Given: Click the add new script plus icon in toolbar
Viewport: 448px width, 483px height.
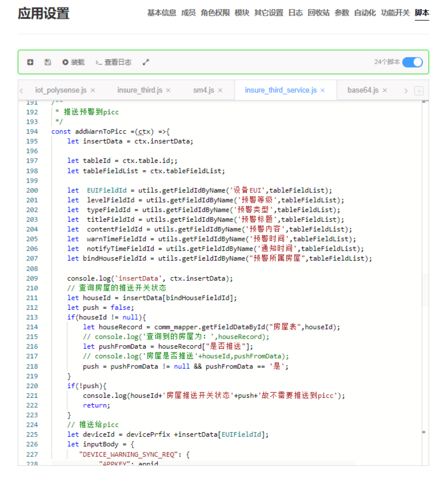Looking at the screenshot, I should (x=30, y=62).
